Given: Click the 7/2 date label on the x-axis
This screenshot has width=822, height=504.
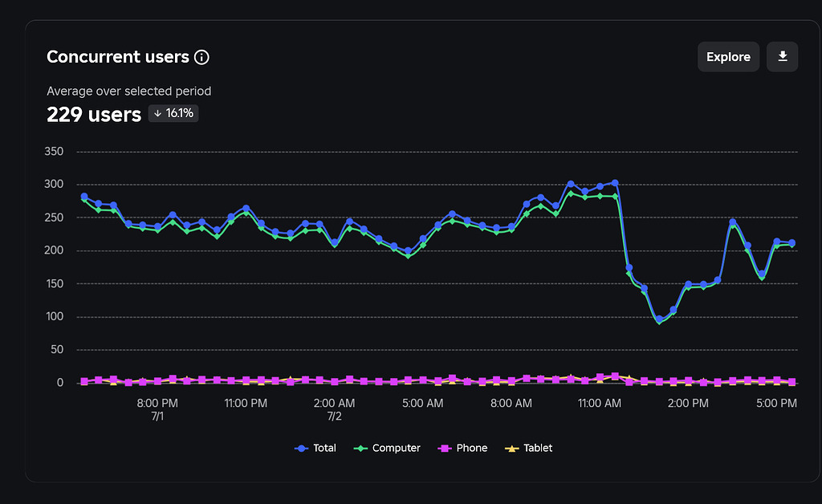Looking at the screenshot, I should (334, 416).
